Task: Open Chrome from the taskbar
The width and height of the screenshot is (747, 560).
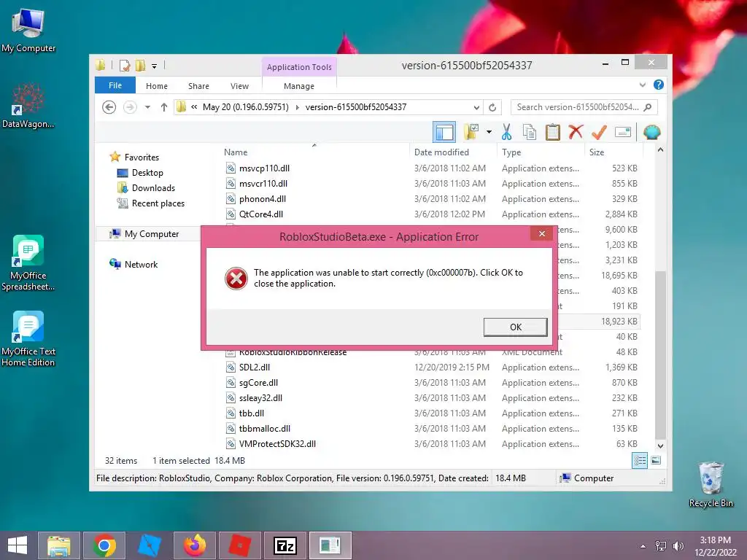Action: coord(104,545)
